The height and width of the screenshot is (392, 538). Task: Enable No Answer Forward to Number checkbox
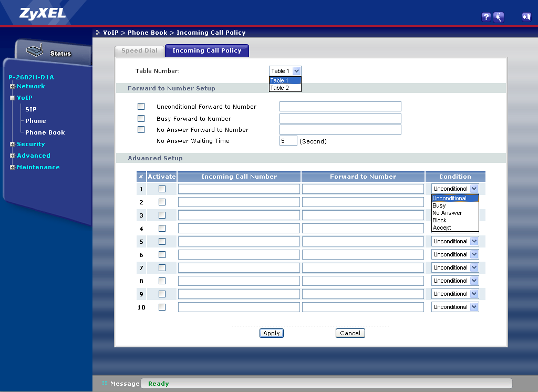[x=141, y=129]
